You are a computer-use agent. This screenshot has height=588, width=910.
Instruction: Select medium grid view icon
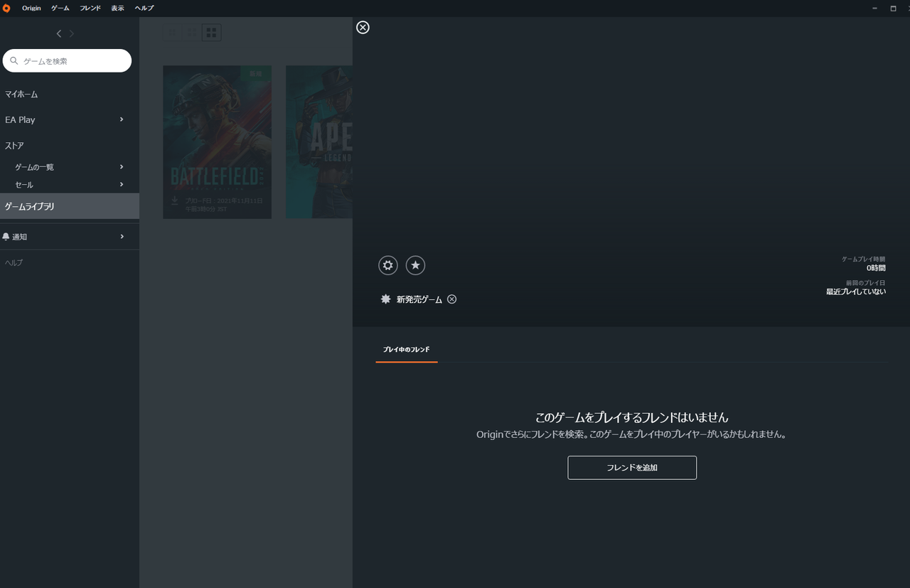coord(192,33)
